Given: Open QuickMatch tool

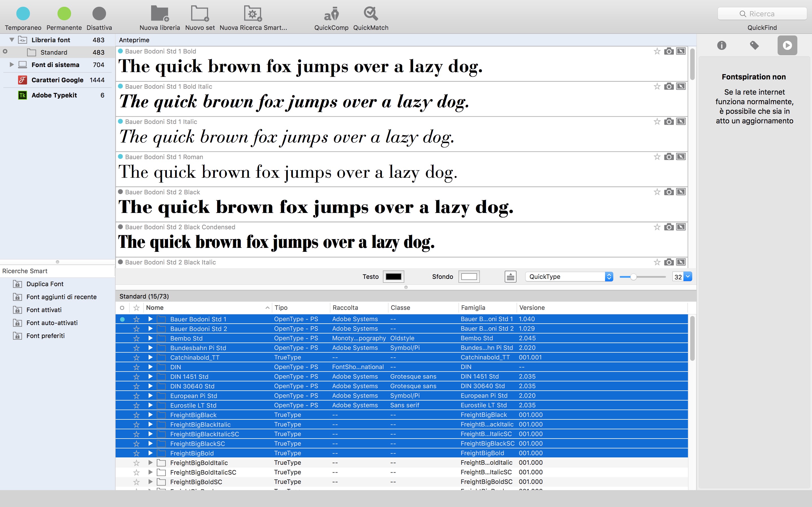Looking at the screenshot, I should [370, 14].
